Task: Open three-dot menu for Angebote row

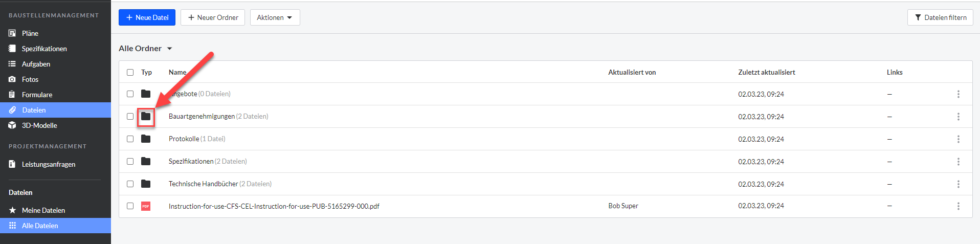Action: (x=958, y=94)
